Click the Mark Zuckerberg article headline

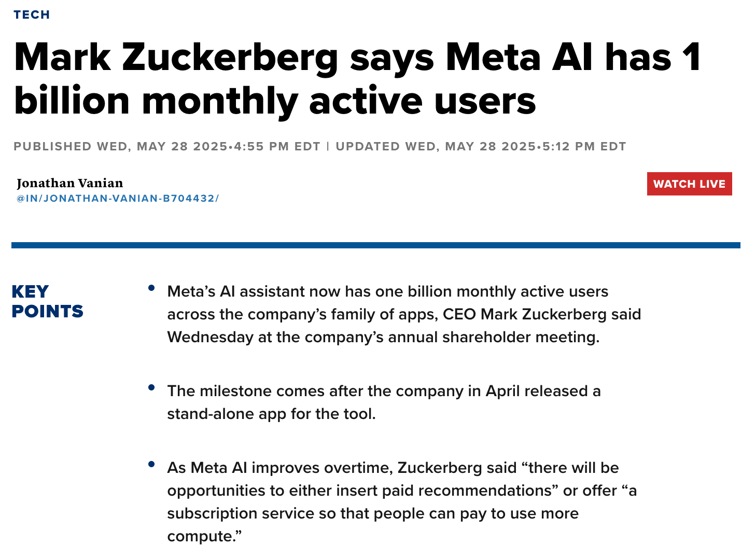coord(358,57)
